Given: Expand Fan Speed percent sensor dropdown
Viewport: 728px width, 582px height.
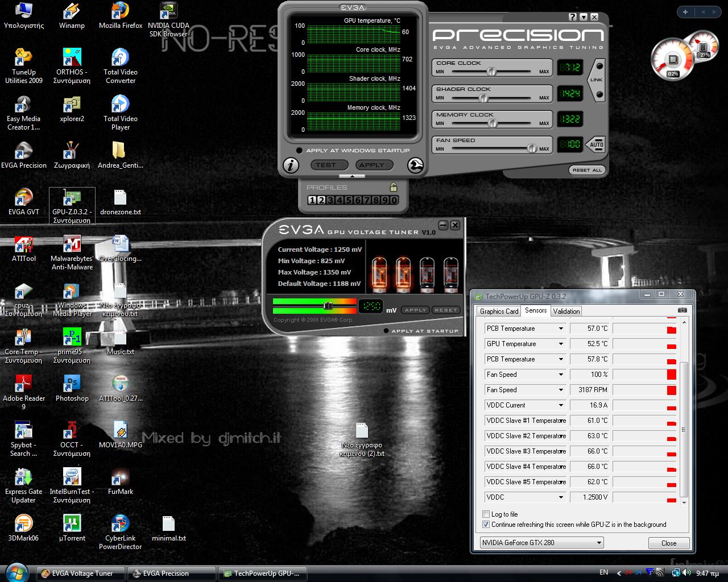Looking at the screenshot, I should click(561, 375).
